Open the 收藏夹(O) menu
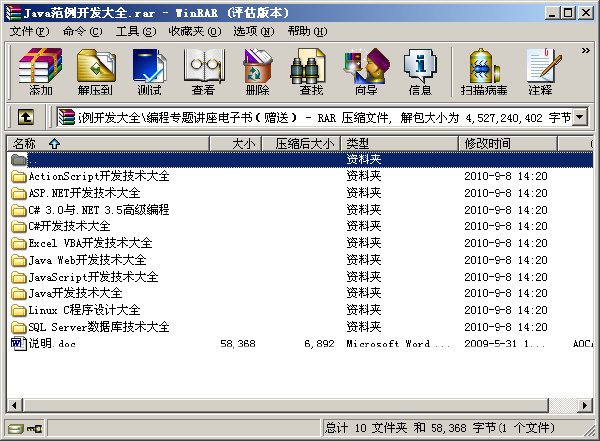The image size is (600, 441). tap(194, 31)
